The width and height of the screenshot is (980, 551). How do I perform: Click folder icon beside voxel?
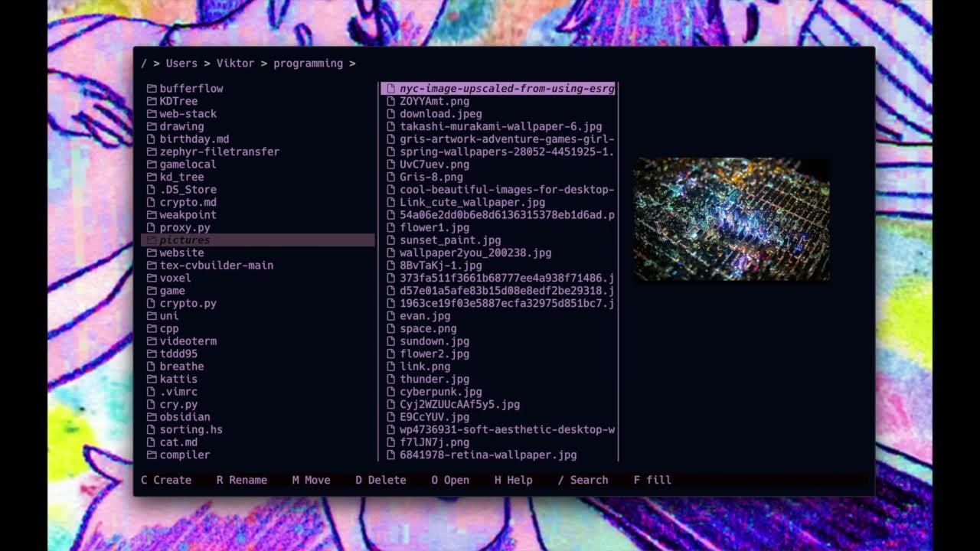click(152, 278)
